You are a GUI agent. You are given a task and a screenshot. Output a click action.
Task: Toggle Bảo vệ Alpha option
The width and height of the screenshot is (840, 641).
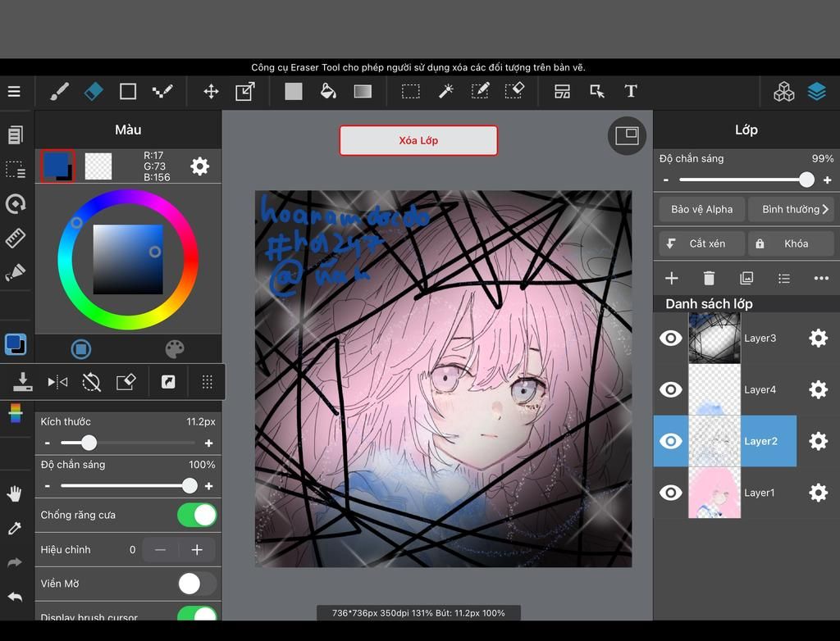[x=702, y=209]
